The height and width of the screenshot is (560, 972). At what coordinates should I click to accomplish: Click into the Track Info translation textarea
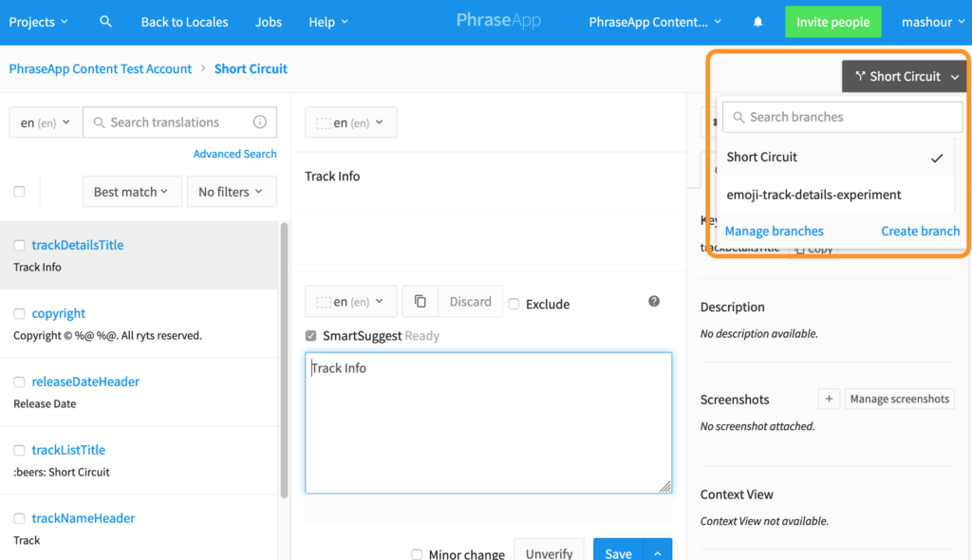click(489, 423)
